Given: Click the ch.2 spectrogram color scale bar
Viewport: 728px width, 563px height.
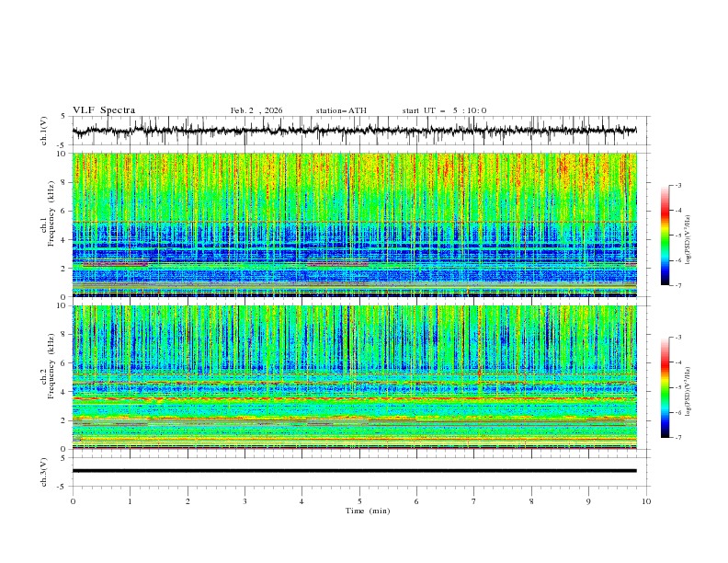Looking at the screenshot, I should click(x=665, y=387).
